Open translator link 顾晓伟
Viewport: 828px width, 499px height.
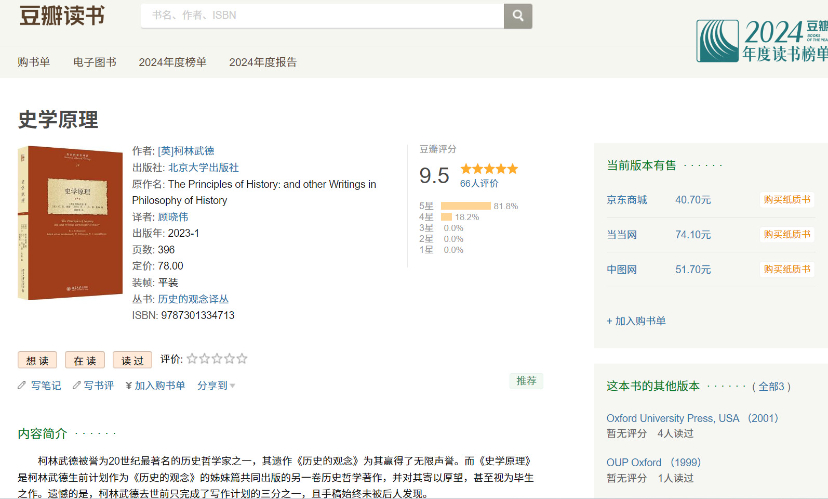(173, 217)
